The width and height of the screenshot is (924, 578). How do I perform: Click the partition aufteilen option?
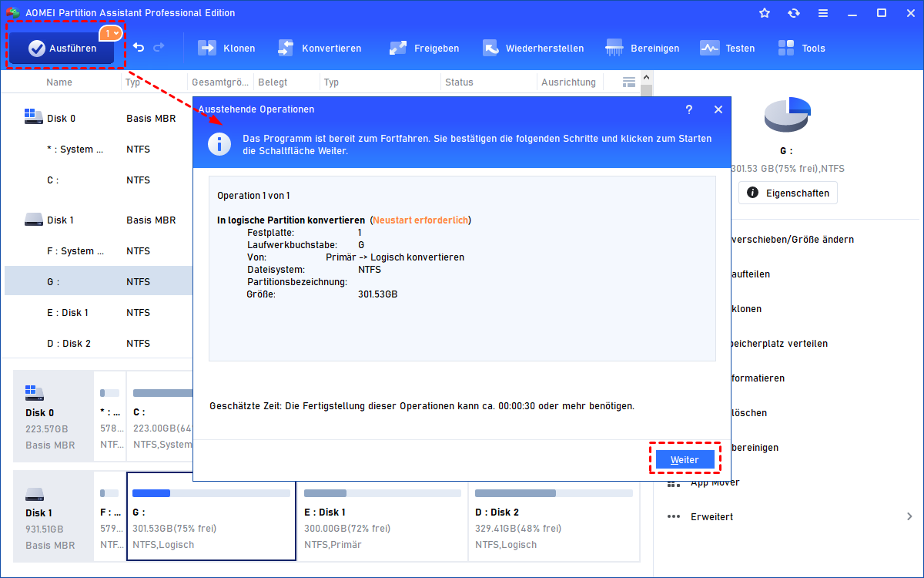coord(750,274)
